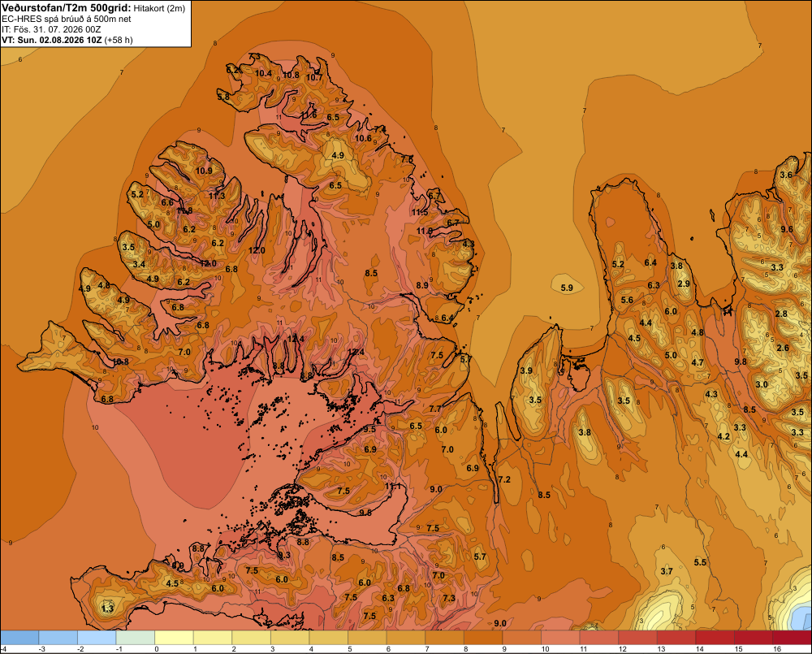Click the temperature value '5.5' on the map
This screenshot has width=812, height=654.
coord(700,562)
